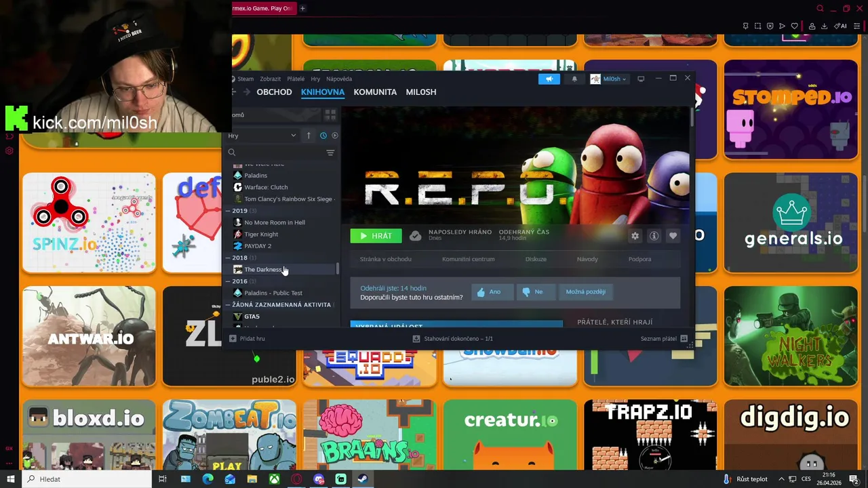Open SPINZ.io game thumbnail in browser
The height and width of the screenshot is (488, 868).
pyautogui.click(x=89, y=222)
